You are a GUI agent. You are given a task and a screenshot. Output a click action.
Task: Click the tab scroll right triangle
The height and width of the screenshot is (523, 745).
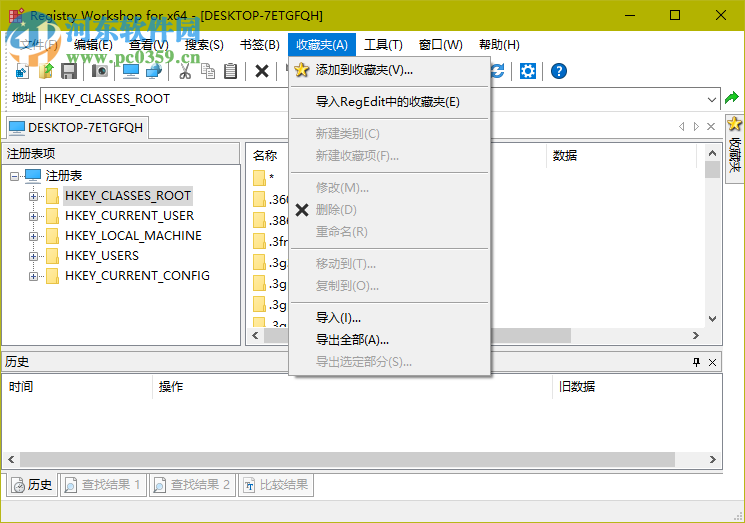pos(696,126)
